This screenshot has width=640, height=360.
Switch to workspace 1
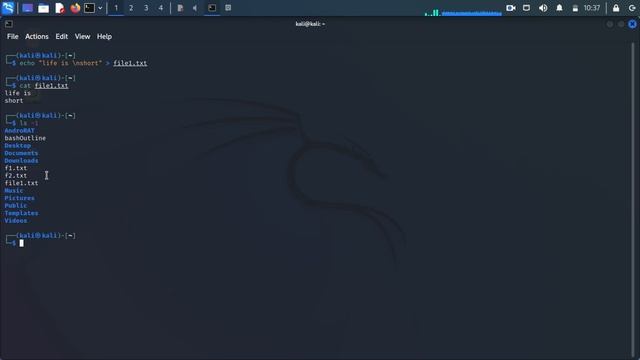116,8
